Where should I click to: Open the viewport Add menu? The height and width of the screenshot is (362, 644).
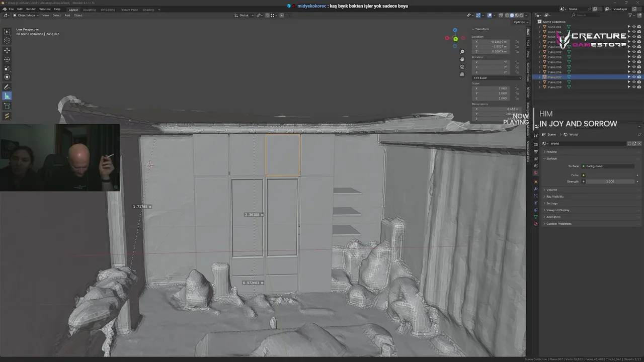67,15
